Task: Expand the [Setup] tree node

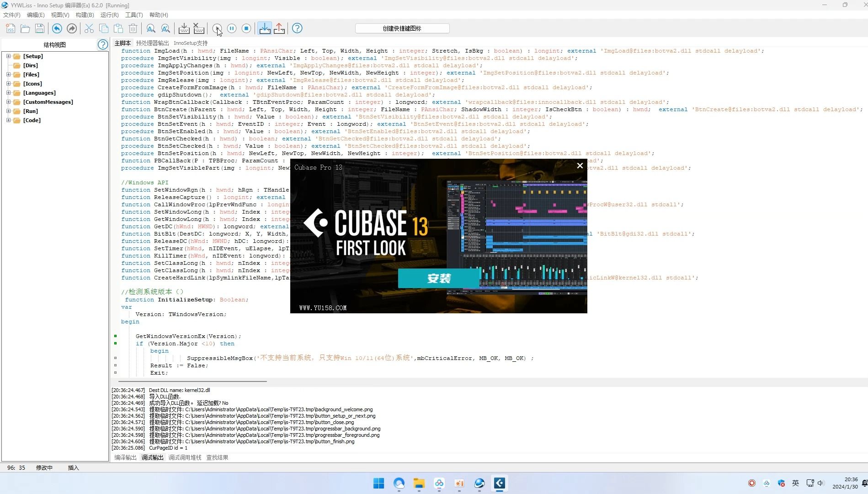Action: click(x=8, y=56)
